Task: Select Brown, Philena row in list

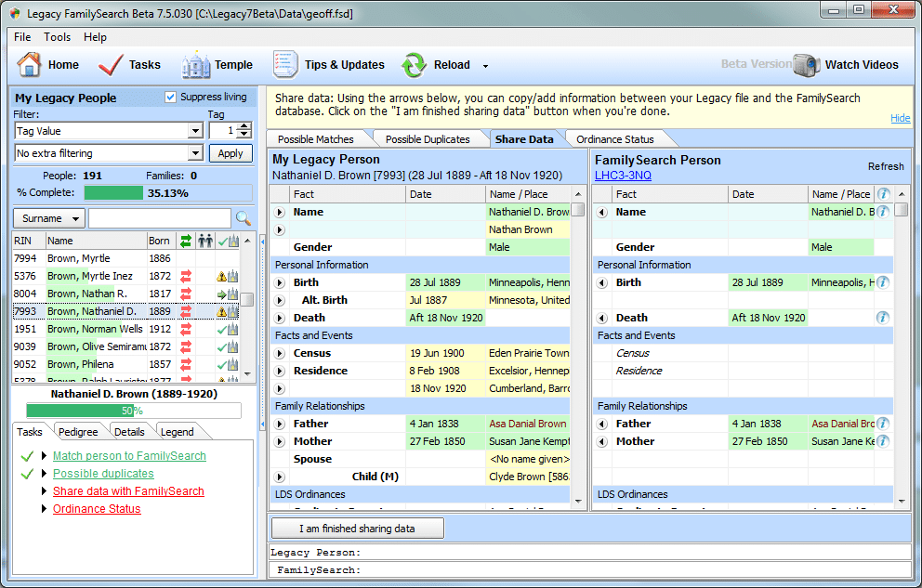Action: coord(125,364)
